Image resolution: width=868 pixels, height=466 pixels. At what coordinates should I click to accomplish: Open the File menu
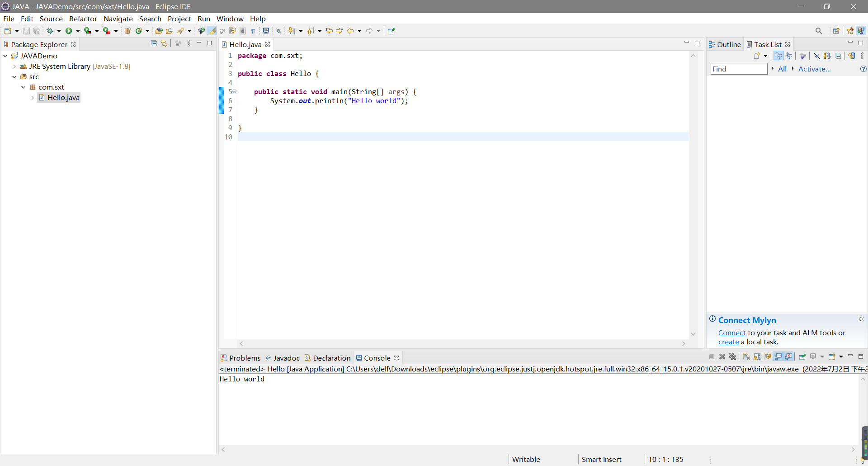tap(9, 19)
